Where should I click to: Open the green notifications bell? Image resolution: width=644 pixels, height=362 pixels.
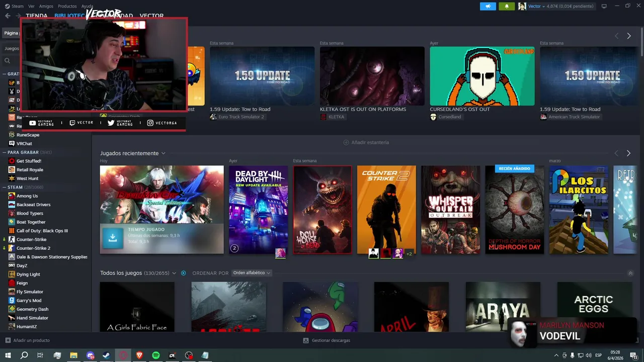[x=507, y=6]
